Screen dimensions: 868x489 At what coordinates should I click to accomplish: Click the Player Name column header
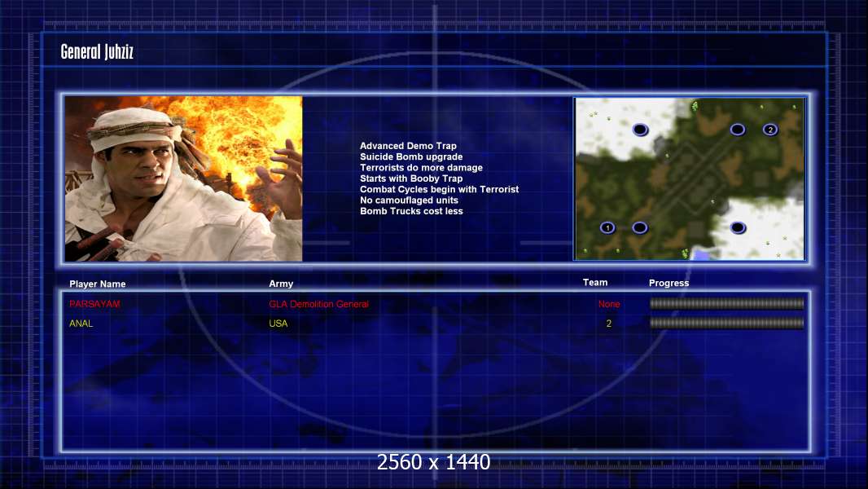pos(98,284)
